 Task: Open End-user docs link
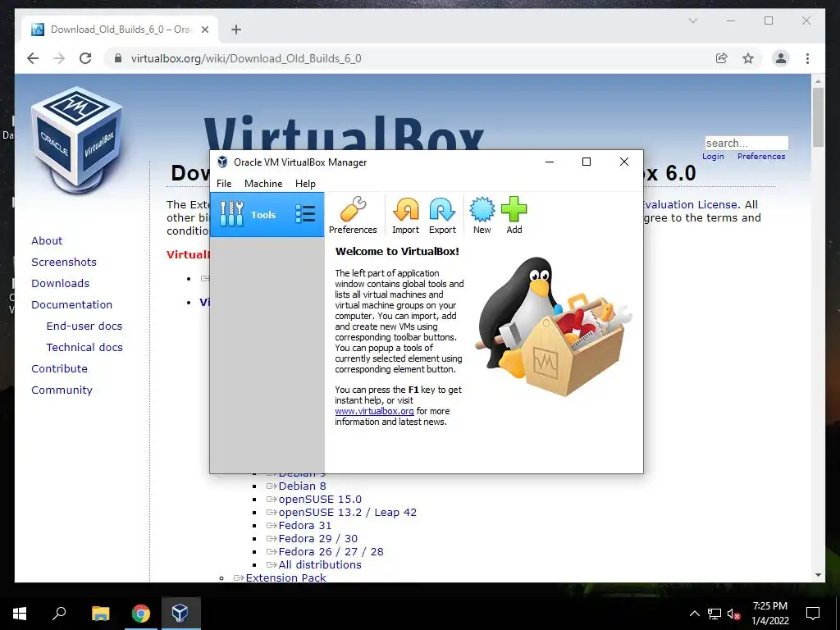84,326
